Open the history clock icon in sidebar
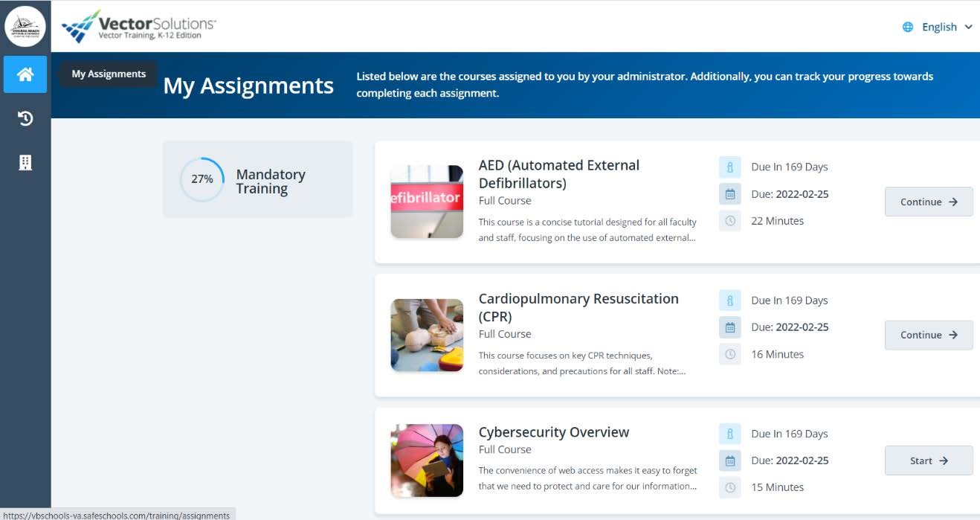The width and height of the screenshot is (980, 520). [x=25, y=118]
